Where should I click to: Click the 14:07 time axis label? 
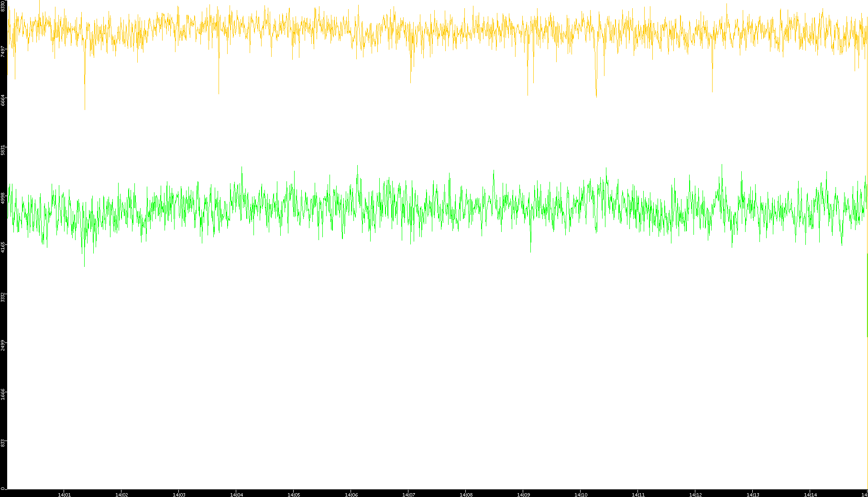tap(408, 495)
